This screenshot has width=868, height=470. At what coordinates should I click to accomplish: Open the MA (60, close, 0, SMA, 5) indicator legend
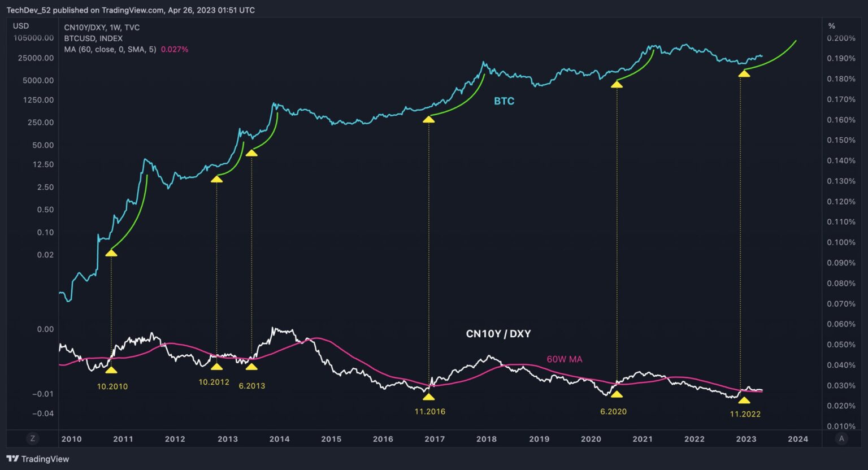point(110,49)
